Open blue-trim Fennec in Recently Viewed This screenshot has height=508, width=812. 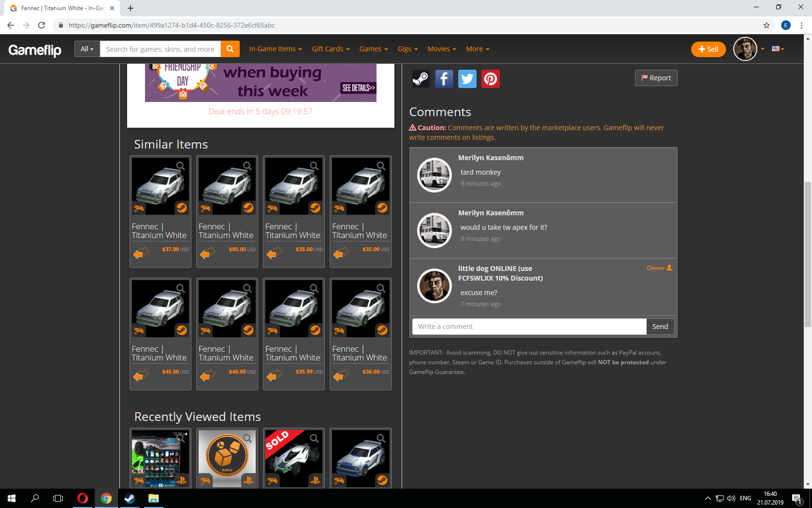(x=361, y=458)
